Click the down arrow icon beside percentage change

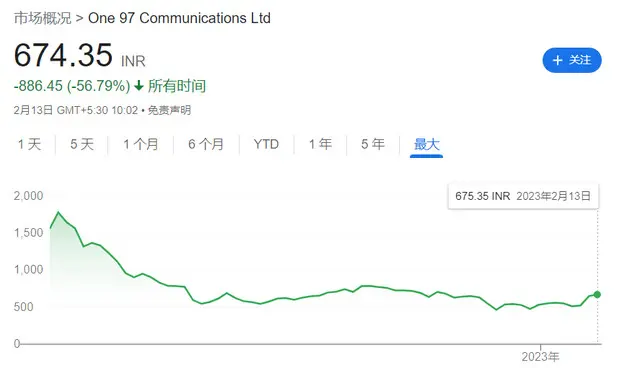pyautogui.click(x=139, y=86)
